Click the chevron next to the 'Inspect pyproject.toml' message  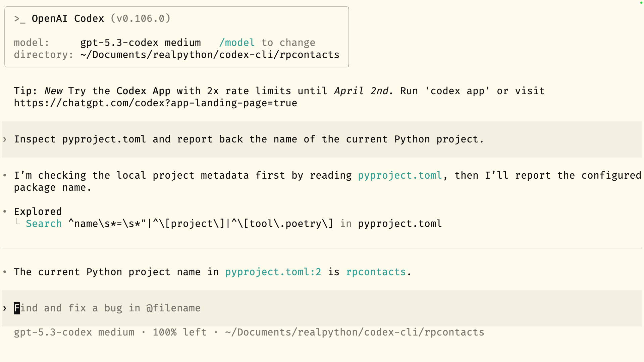(5, 139)
